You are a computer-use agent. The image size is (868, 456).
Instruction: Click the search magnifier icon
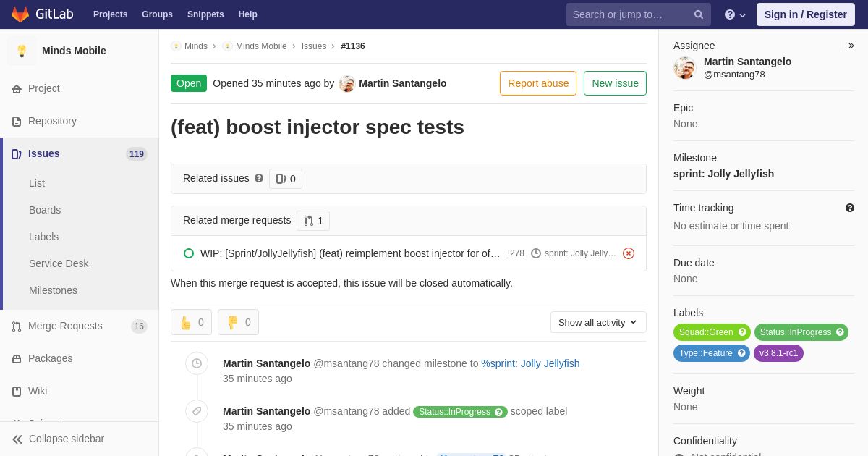698,14
